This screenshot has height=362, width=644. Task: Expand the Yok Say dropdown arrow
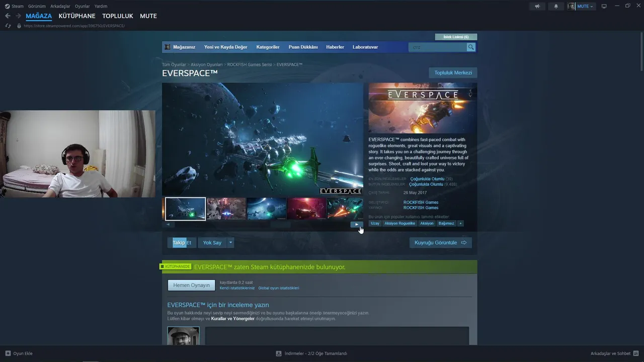pyautogui.click(x=230, y=242)
